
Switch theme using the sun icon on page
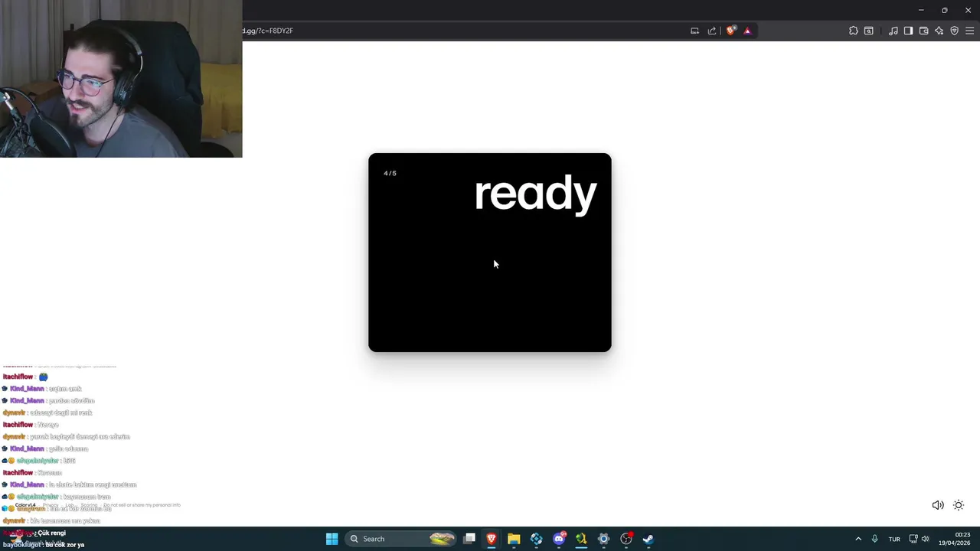pyautogui.click(x=959, y=505)
